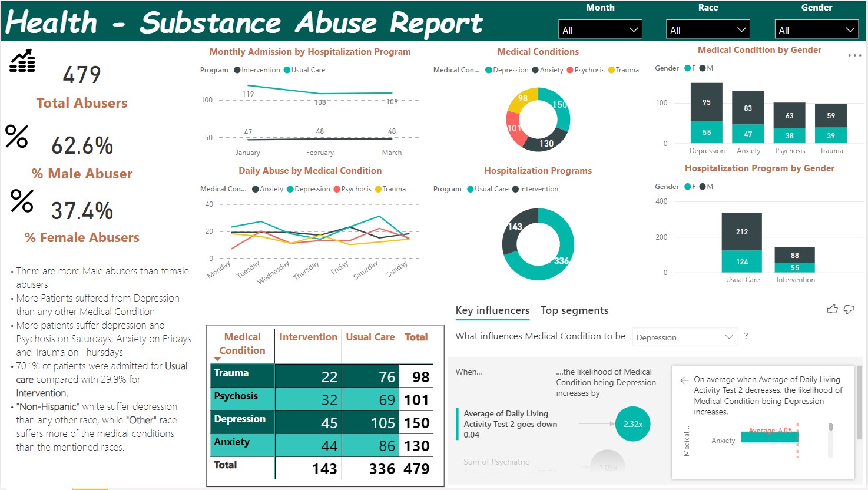
Task: Click the question mark next to Depression dropdown
Action: (746, 336)
